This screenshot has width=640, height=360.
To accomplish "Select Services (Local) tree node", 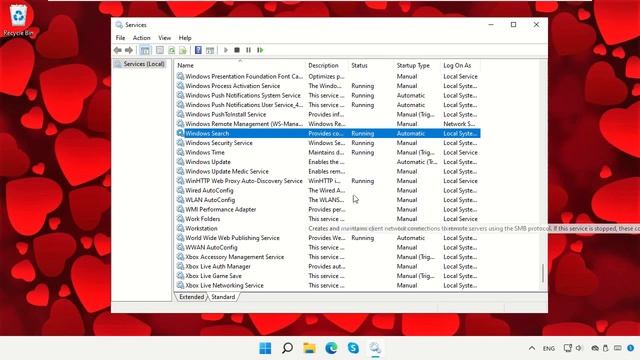I will tap(144, 64).
